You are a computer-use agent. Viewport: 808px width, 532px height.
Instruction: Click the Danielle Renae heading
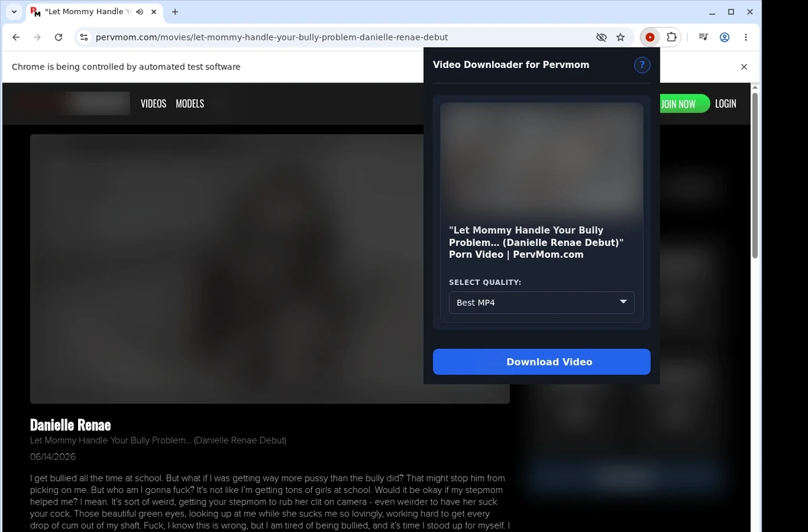coord(71,425)
